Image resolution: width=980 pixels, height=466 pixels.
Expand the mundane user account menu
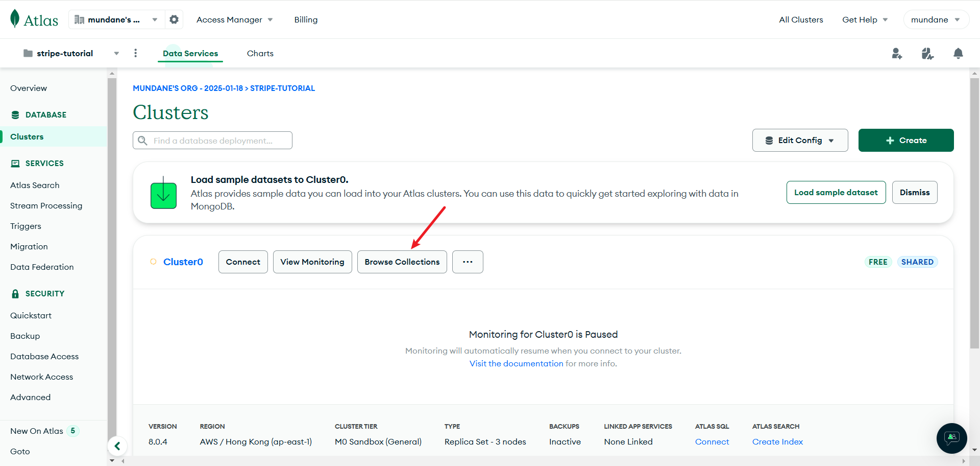coord(936,19)
